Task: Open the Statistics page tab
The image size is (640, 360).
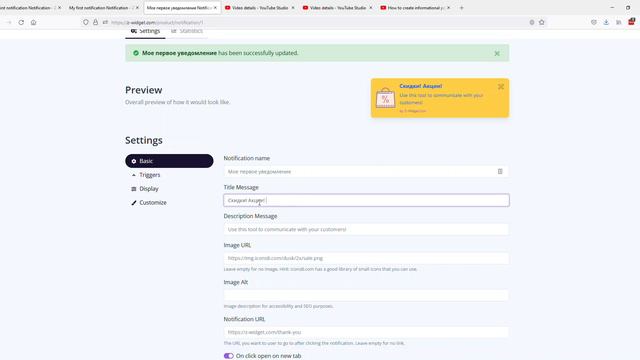Action: [x=187, y=31]
